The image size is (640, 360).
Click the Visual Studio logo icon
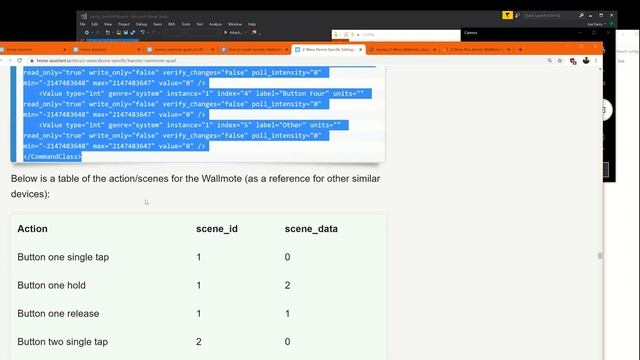point(84,16)
